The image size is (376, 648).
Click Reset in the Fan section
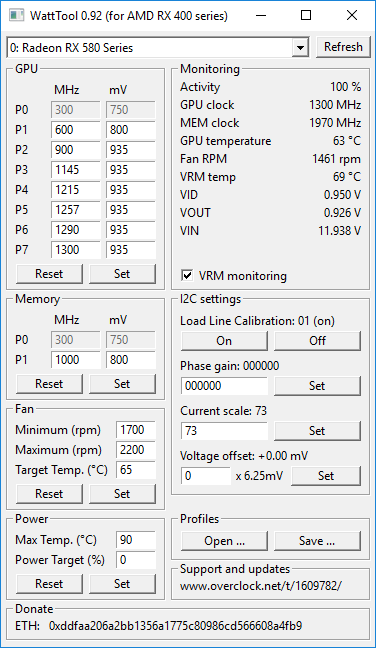point(49,493)
